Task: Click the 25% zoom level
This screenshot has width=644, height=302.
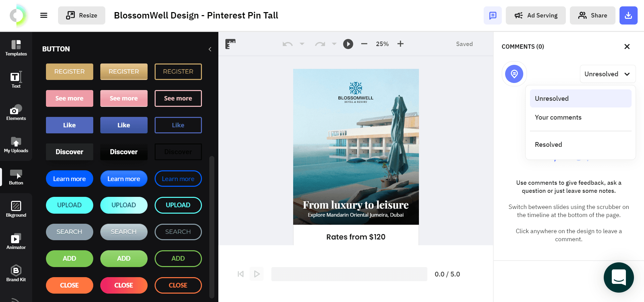Action: click(x=382, y=44)
